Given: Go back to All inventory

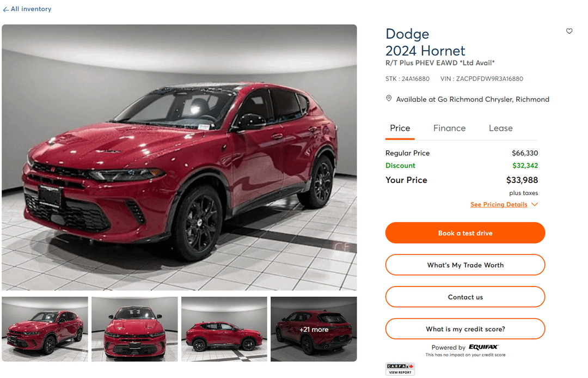Looking at the screenshot, I should coord(30,9).
